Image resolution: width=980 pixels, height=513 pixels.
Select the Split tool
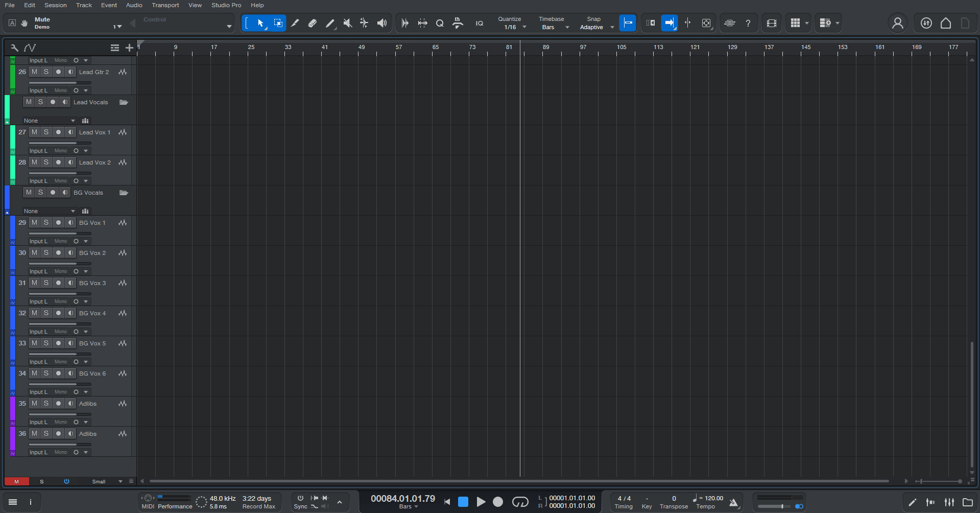(295, 23)
